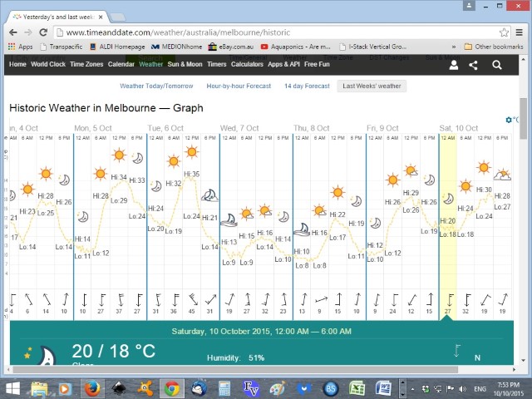Open the Calculator taskbar icon
Image resolution: width=532 pixels, height=399 pixels.
(x=224, y=388)
